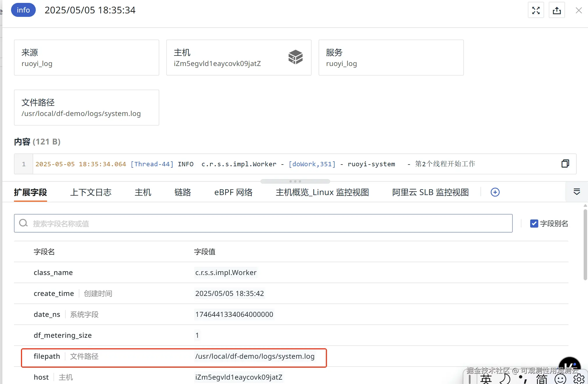Click the fullscreen expand icon
Image resolution: width=588 pixels, height=384 pixels.
pyautogui.click(x=536, y=10)
